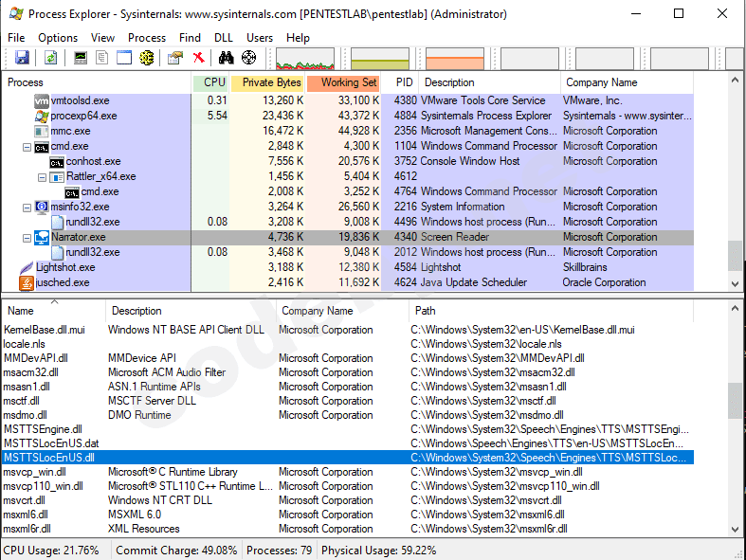
Task: Select the msxml6.dll row
Action: point(348,515)
